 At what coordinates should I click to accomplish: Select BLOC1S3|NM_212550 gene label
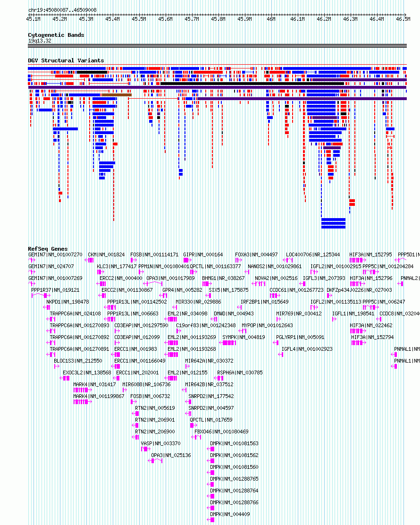coord(78,361)
